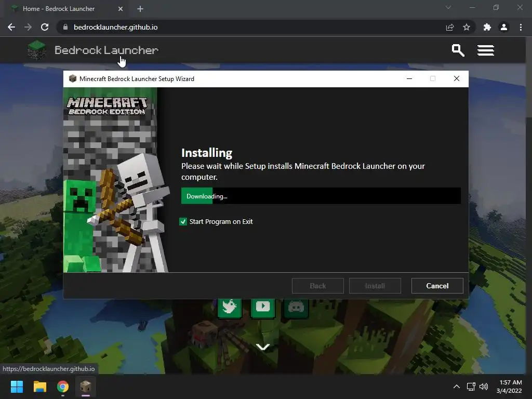Click the browser forward arrow
The width and height of the screenshot is (532, 399).
coord(28,27)
